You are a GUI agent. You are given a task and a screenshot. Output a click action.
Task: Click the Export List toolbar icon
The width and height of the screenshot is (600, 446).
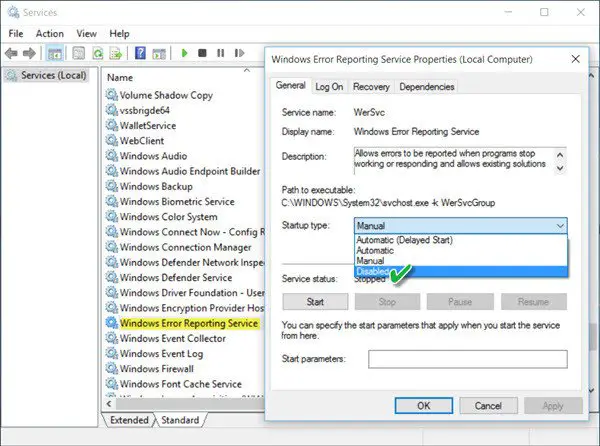tap(116, 53)
